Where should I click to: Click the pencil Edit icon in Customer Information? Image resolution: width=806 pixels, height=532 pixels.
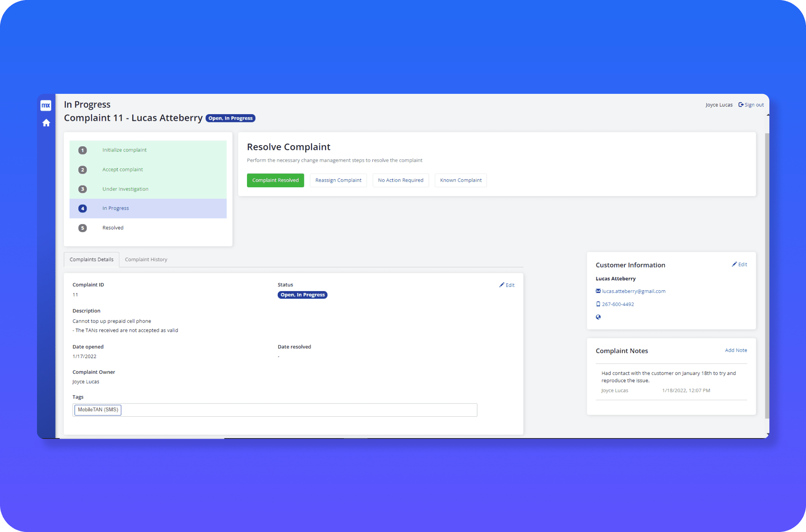734,264
